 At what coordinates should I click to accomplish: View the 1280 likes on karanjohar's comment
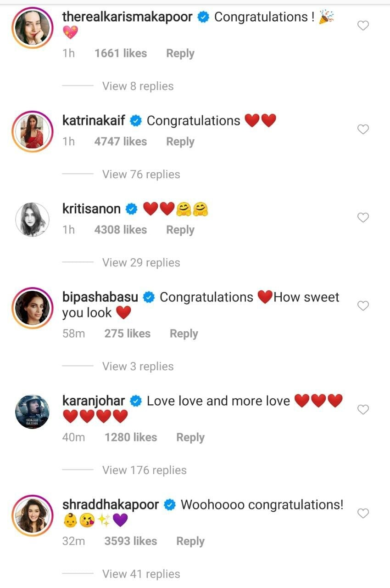[131, 438]
